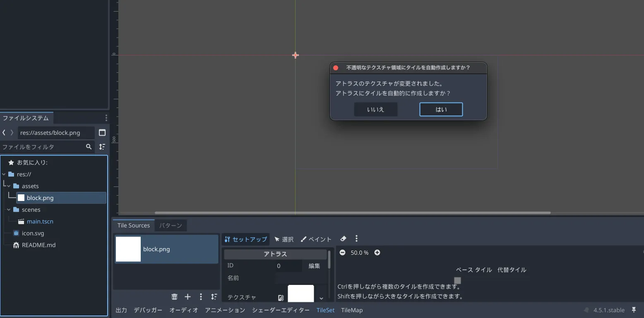Open the TileMap bottom panel

point(352,310)
